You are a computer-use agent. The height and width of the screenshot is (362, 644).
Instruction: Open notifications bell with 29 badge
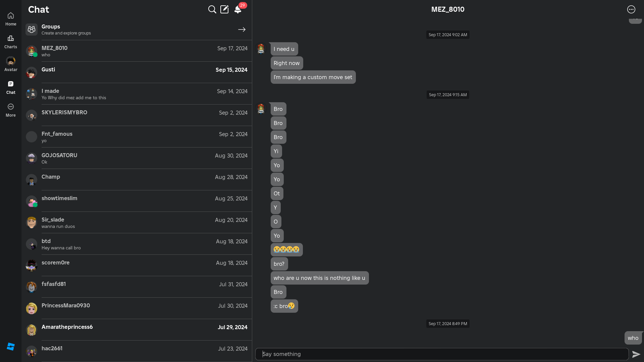(238, 9)
